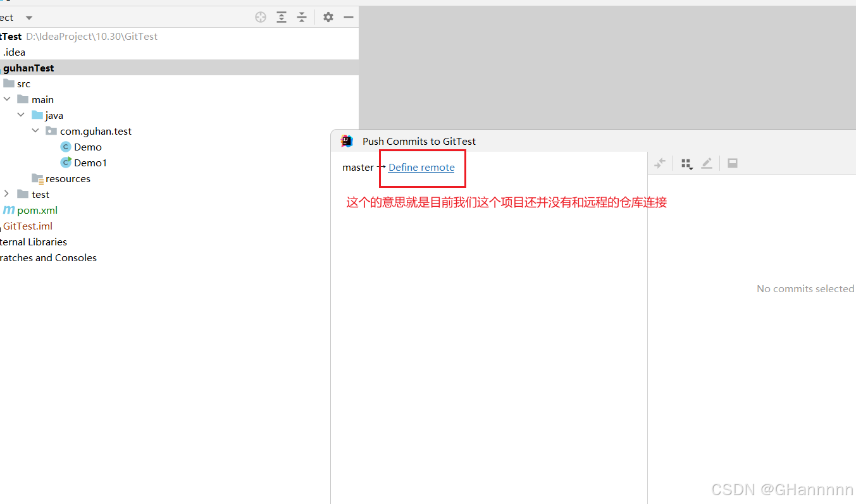Viewport: 856px width, 504px height.
Task: Collapse all nodes in the Project tree
Action: pyautogui.click(x=302, y=17)
